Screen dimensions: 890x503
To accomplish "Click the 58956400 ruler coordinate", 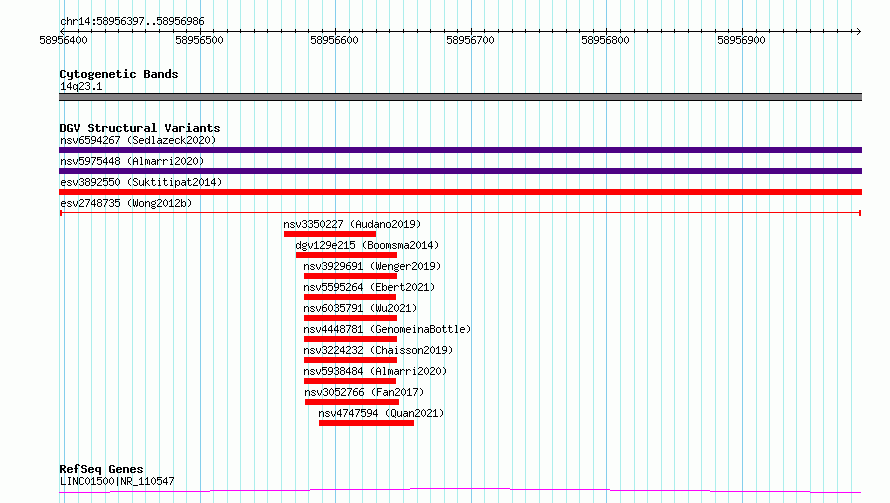I will (x=64, y=40).
